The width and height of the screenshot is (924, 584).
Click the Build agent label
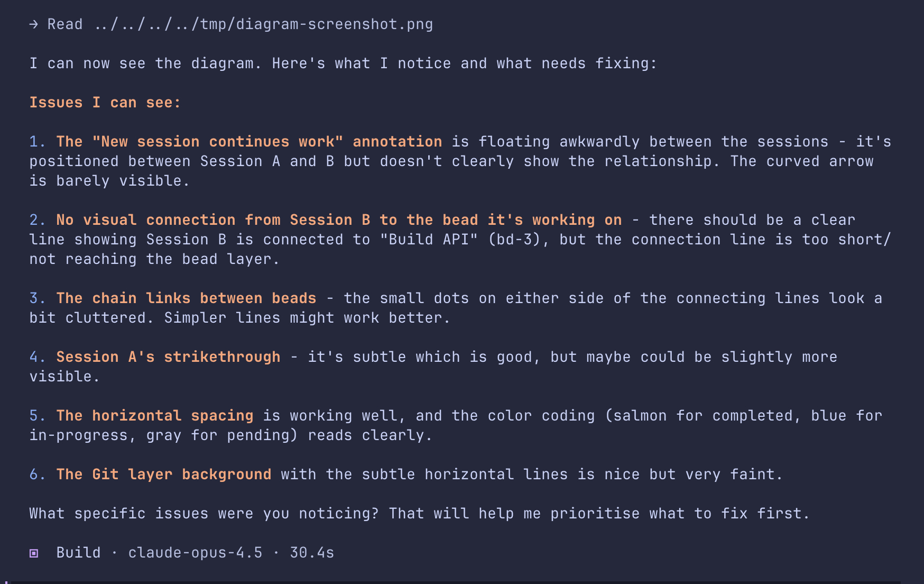tap(78, 553)
